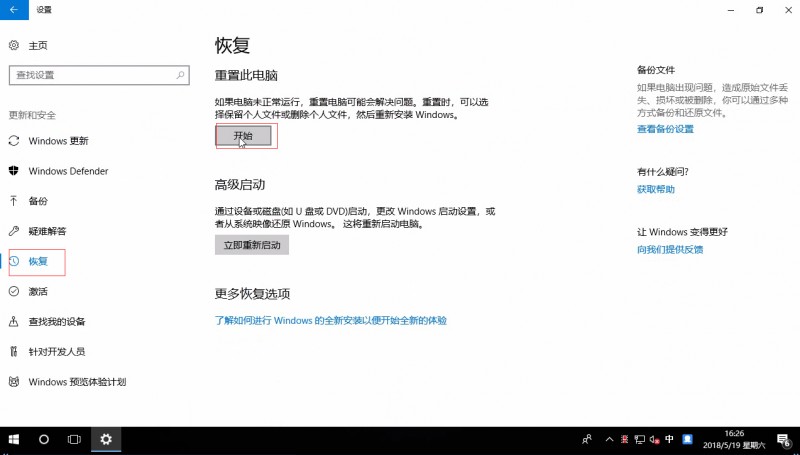Select the Windows Defender shield entry
Viewport: 800px width, 455px height.
pyautogui.click(x=58, y=171)
